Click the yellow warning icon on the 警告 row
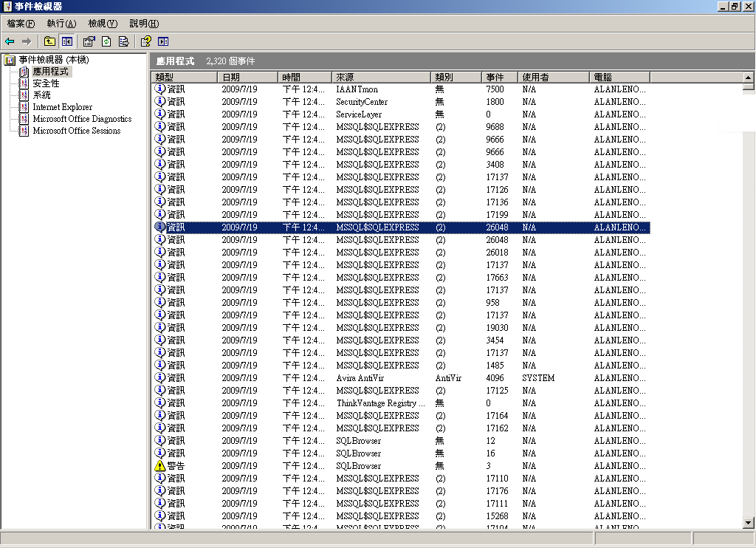Image resolution: width=756 pixels, height=548 pixels. tap(159, 466)
